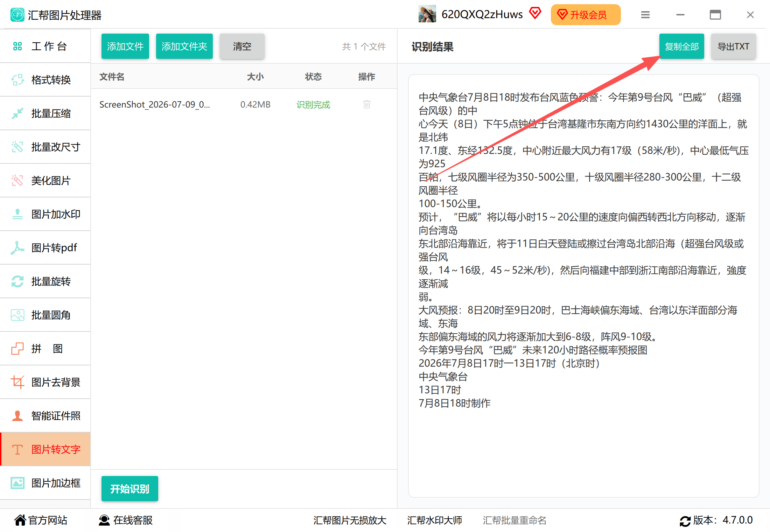This screenshot has height=532, width=770.
Task: Click the 版本：4.7.0.0 text
Action: 723,520
